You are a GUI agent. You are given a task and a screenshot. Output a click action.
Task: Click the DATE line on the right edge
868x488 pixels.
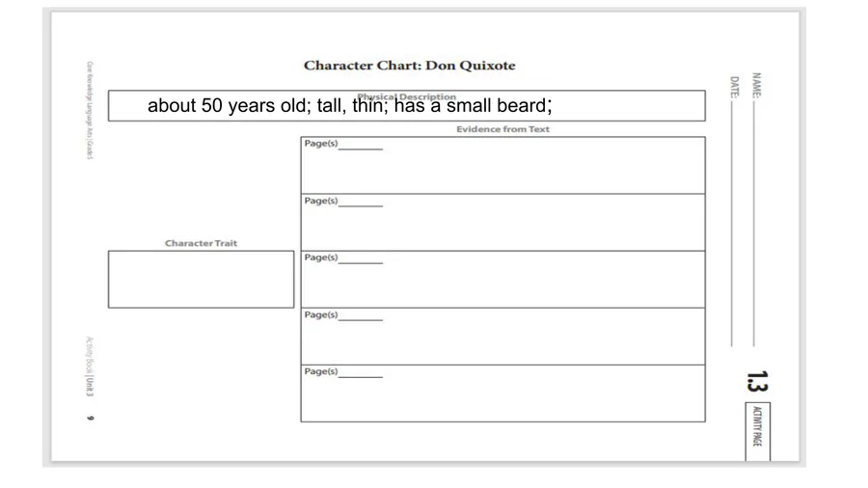(733, 222)
